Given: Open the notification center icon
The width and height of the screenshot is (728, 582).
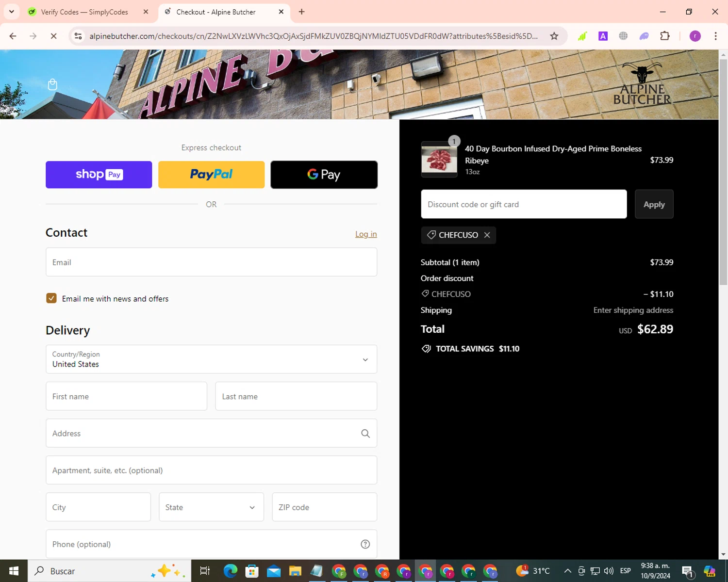Looking at the screenshot, I should tap(687, 571).
